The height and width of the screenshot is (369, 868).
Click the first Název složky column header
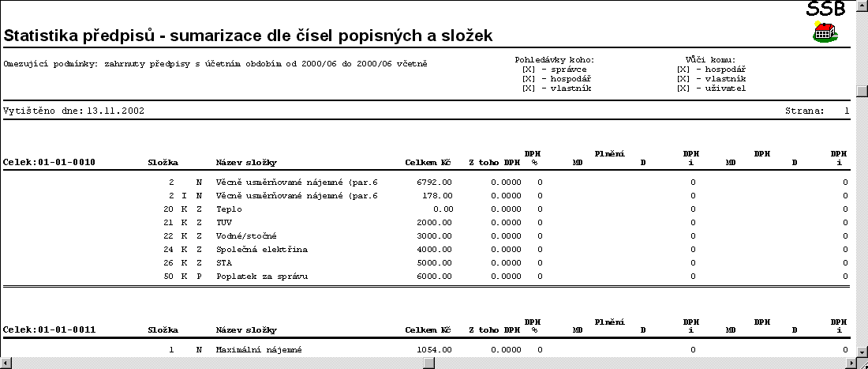coord(245,163)
